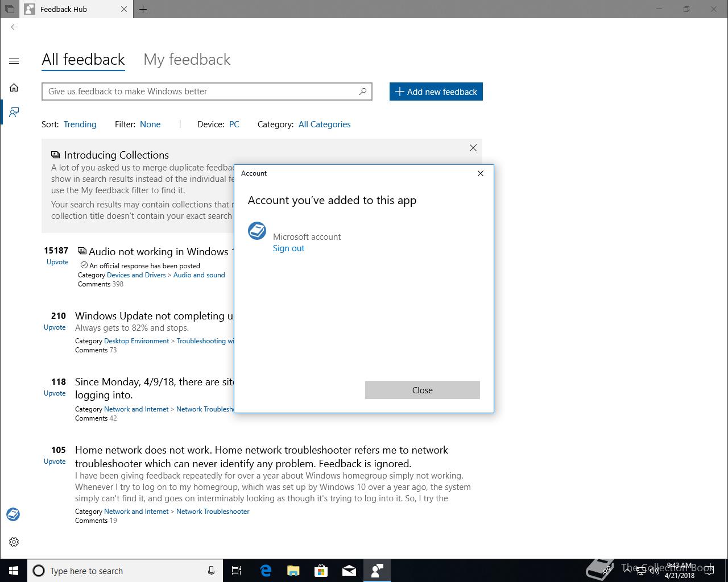Close the Account dialog with X
728x582 pixels.
(481, 173)
